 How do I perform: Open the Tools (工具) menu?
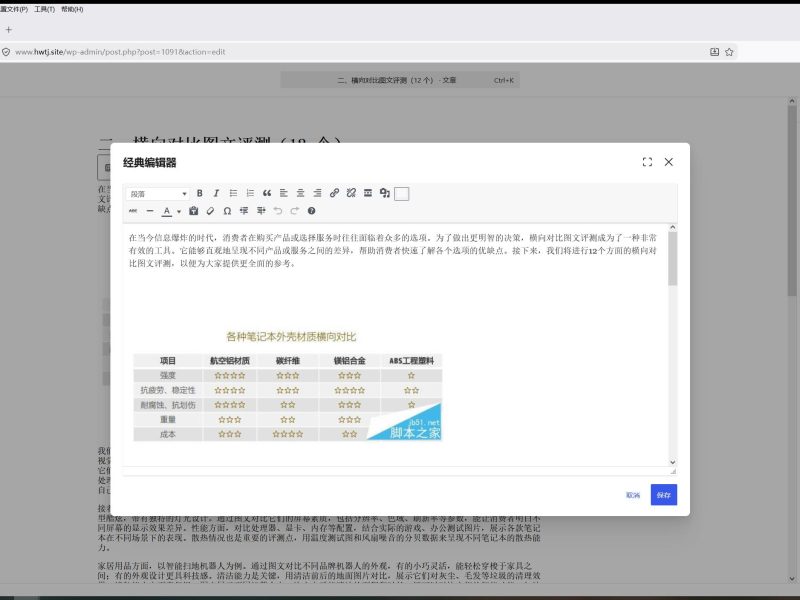(x=44, y=9)
